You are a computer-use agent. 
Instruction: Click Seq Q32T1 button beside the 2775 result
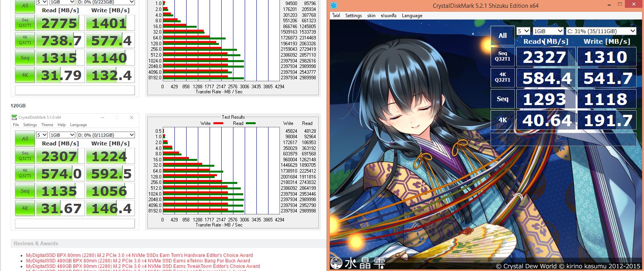click(x=25, y=23)
